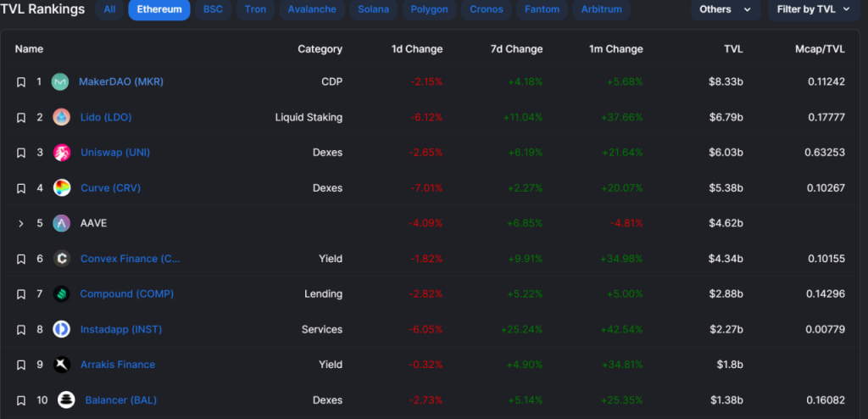This screenshot has height=419, width=868.
Task: Bookmark the Curve row
Action: pyautogui.click(x=21, y=188)
